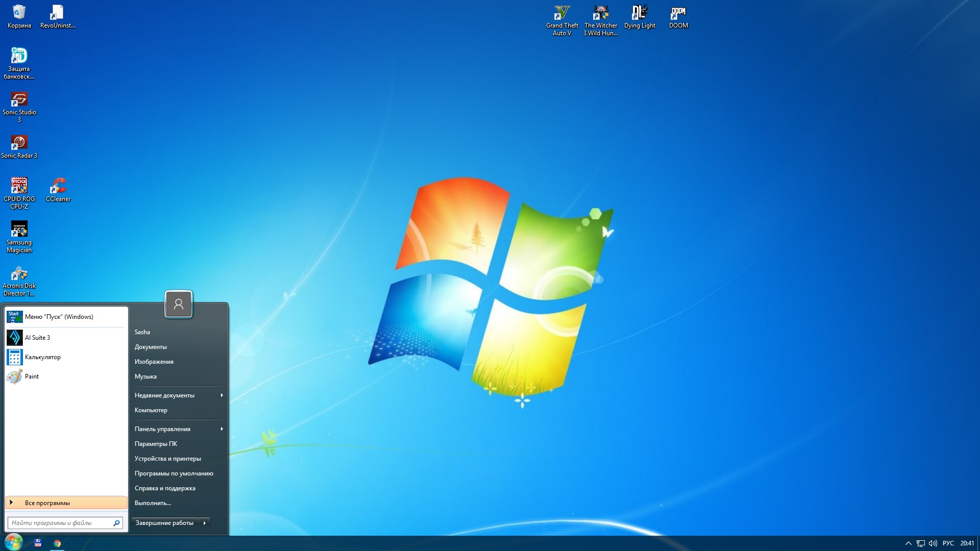Open the Sonic Radar 3 desktop icon
The height and width of the screenshot is (551, 980).
(19, 147)
